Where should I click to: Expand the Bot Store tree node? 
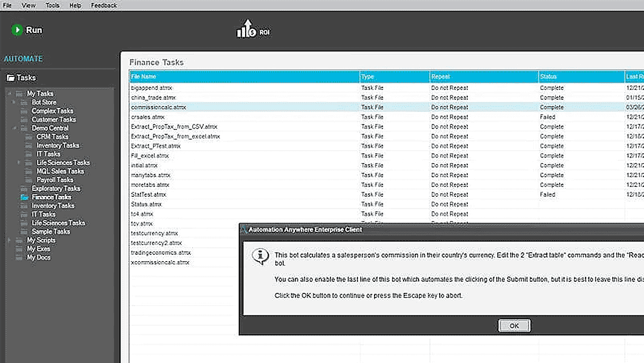[14, 102]
